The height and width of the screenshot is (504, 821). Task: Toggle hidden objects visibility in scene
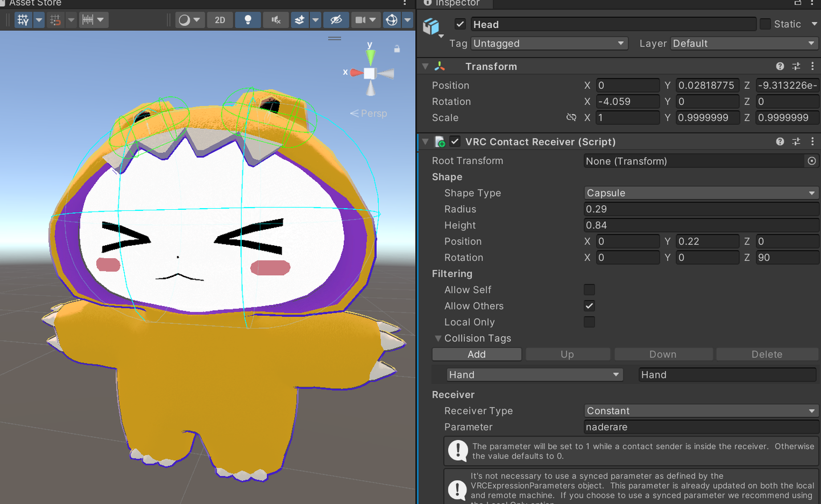(336, 20)
